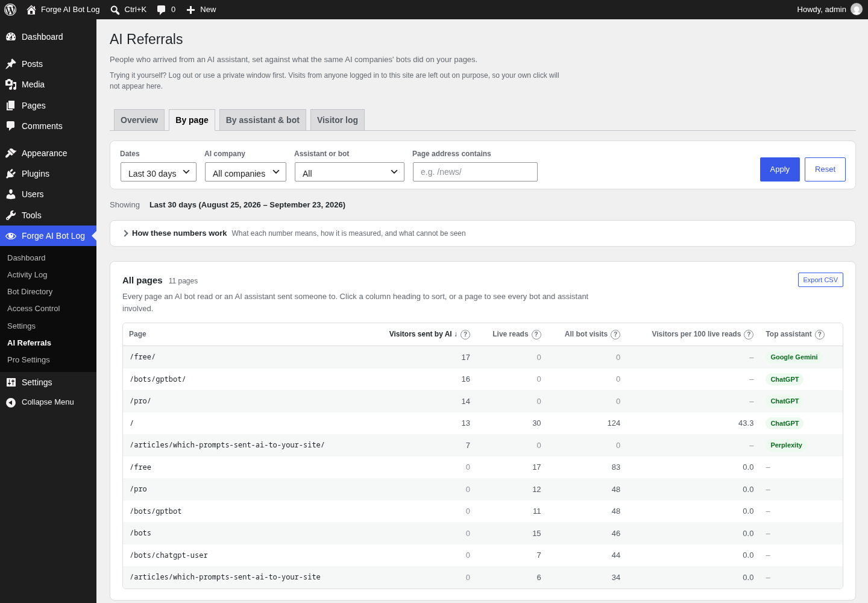Image resolution: width=868 pixels, height=603 pixels.
Task: Open the comments bubble in admin bar
Action: pos(161,10)
